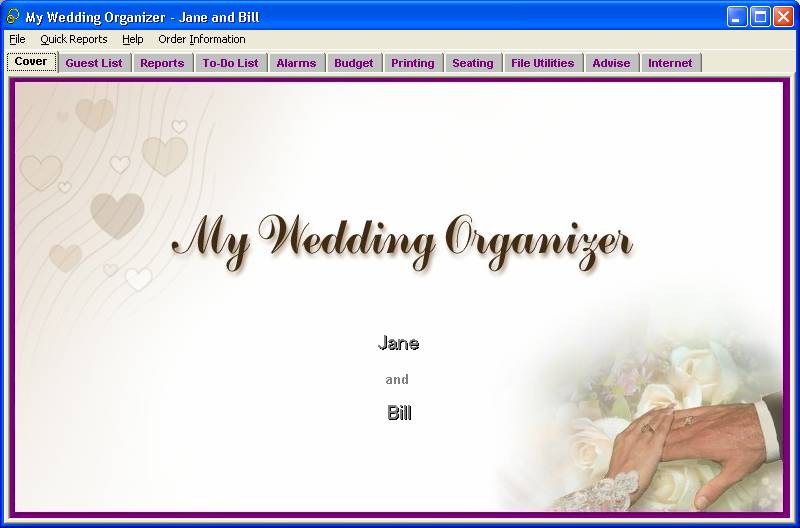Image resolution: width=800 pixels, height=528 pixels.
Task: Open the Advise tab
Action: (612, 63)
